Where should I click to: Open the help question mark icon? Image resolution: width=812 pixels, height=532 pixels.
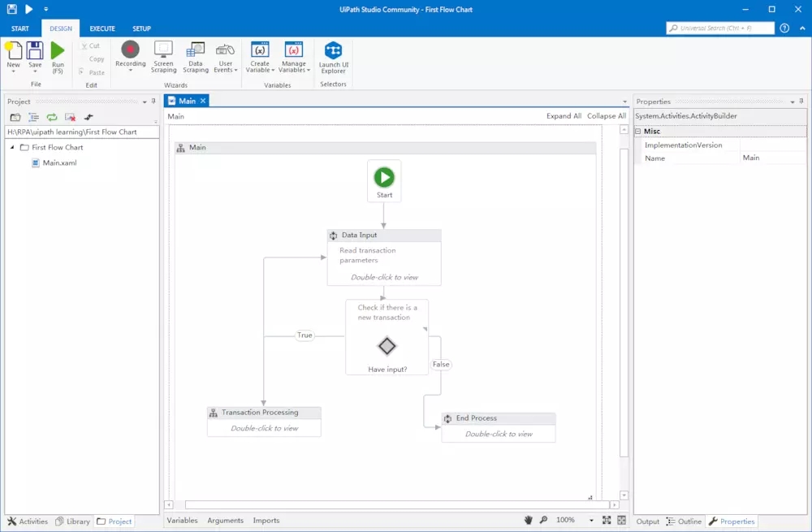tap(784, 28)
